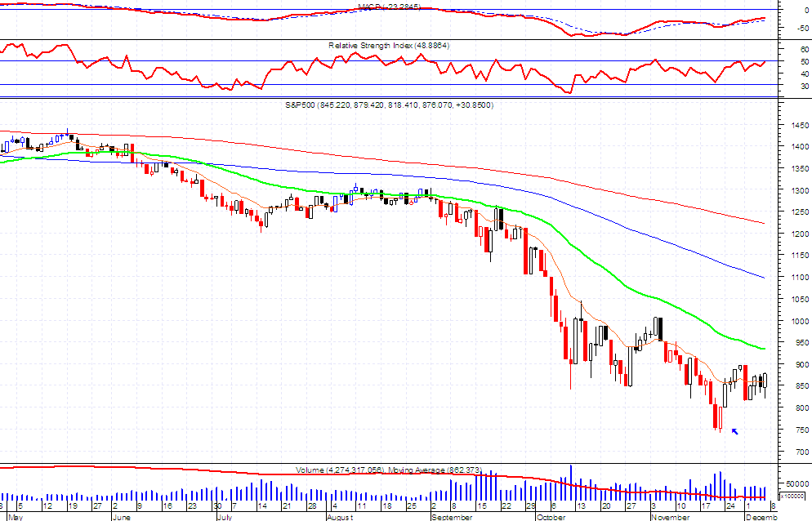Image resolution: width=812 pixels, height=521 pixels.
Task: Click the small blue arrow marker near 750
Action: (734, 431)
